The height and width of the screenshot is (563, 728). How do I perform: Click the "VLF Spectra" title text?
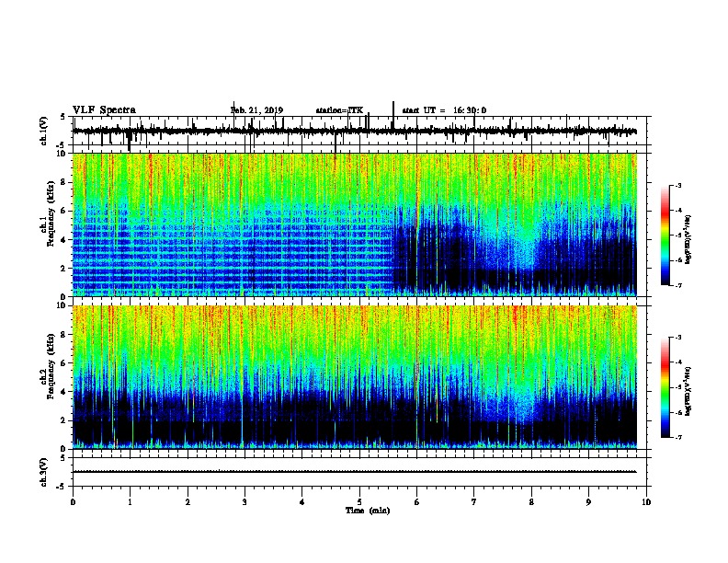105,110
